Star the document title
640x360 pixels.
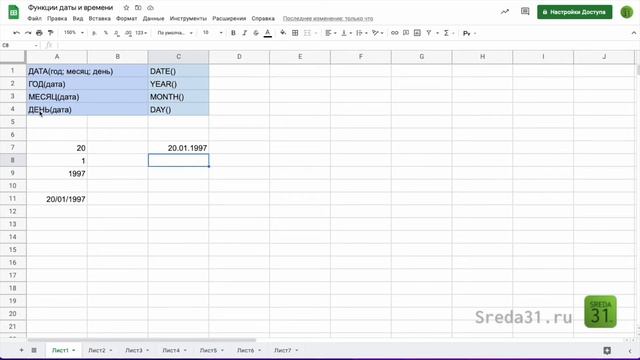(126, 8)
